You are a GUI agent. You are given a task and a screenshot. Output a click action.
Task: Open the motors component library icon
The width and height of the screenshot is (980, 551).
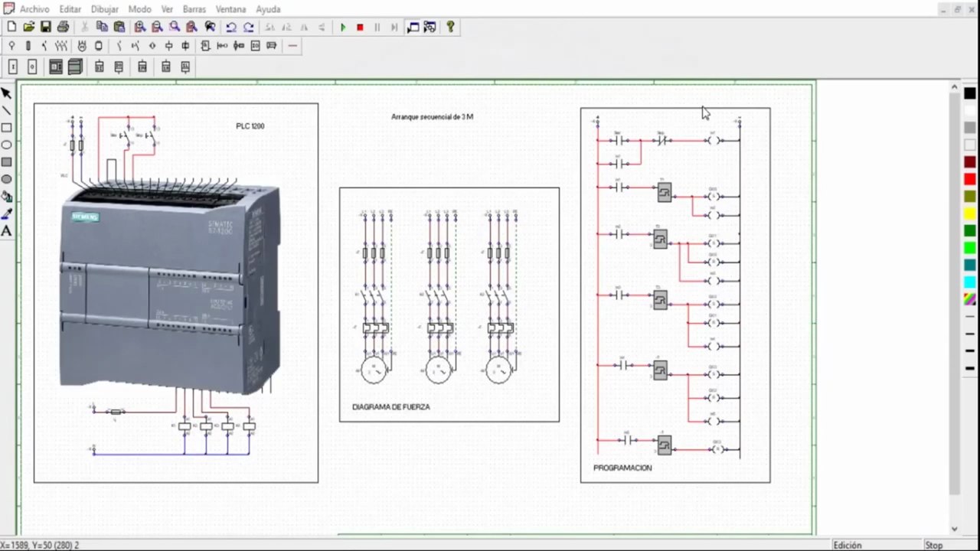click(82, 46)
